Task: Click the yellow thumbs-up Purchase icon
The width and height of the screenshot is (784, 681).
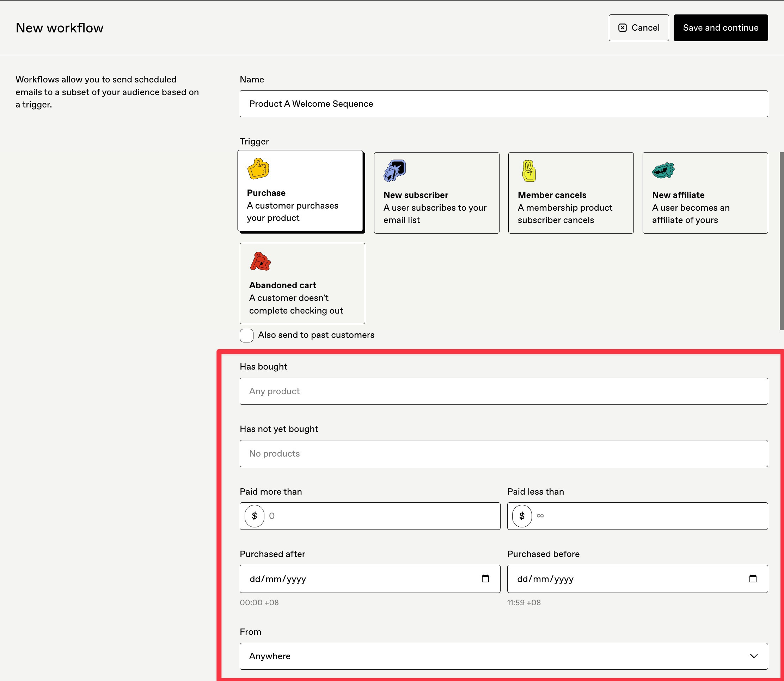Action: click(258, 168)
